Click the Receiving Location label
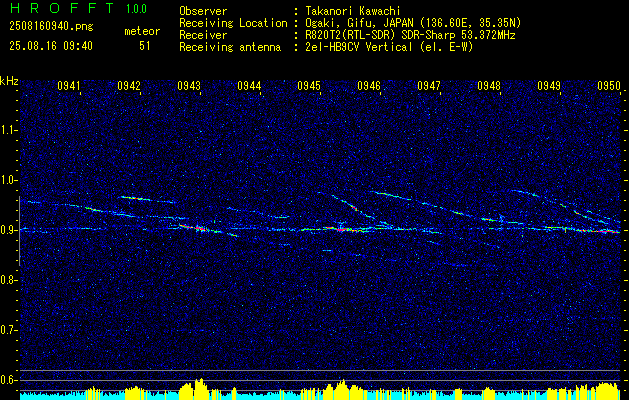Image resolution: width=629 pixels, height=400 pixels. coord(233,23)
